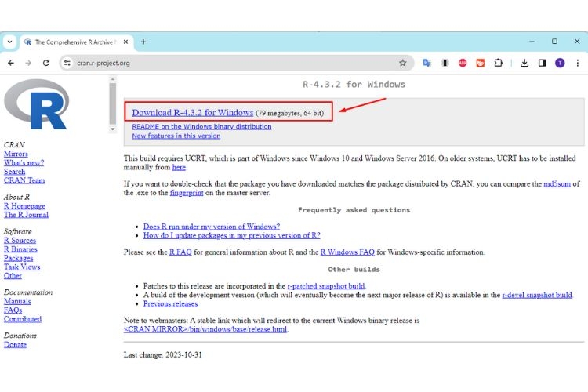
Task: Open the Chrome profile avatar
Action: 560,63
